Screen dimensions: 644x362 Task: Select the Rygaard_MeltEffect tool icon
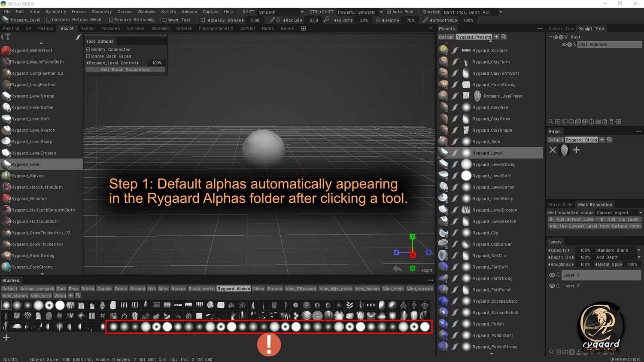pyautogui.click(x=6, y=50)
